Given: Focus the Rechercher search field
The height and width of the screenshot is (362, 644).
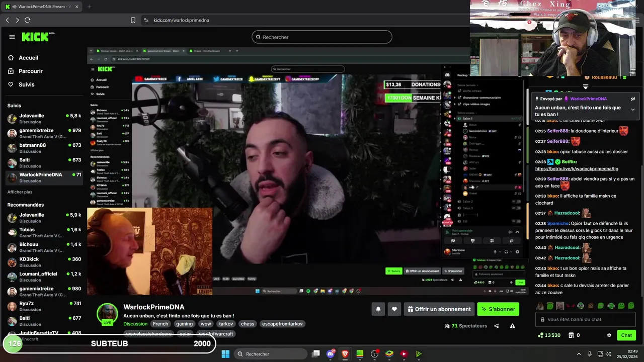Looking at the screenshot, I should click(x=322, y=37).
